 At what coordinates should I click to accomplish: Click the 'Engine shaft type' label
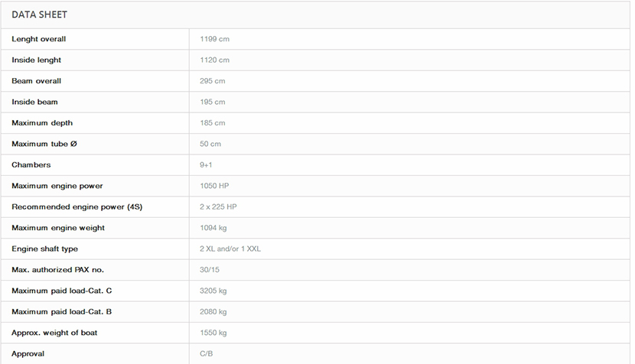coord(44,249)
